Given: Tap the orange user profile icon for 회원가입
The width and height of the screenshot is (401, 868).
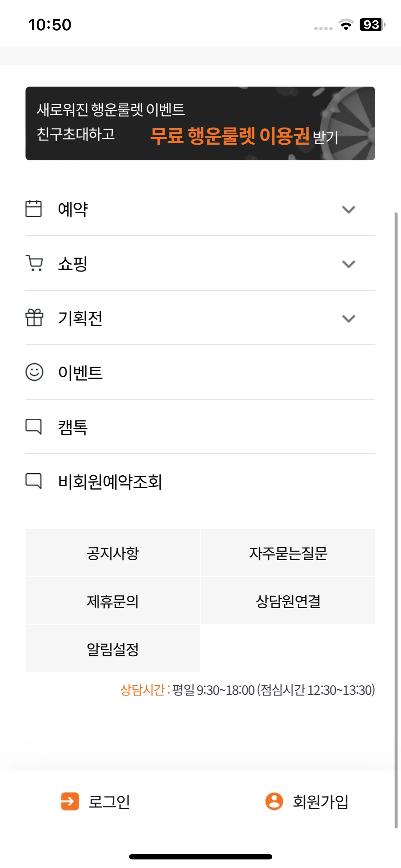Looking at the screenshot, I should pyautogui.click(x=274, y=801).
